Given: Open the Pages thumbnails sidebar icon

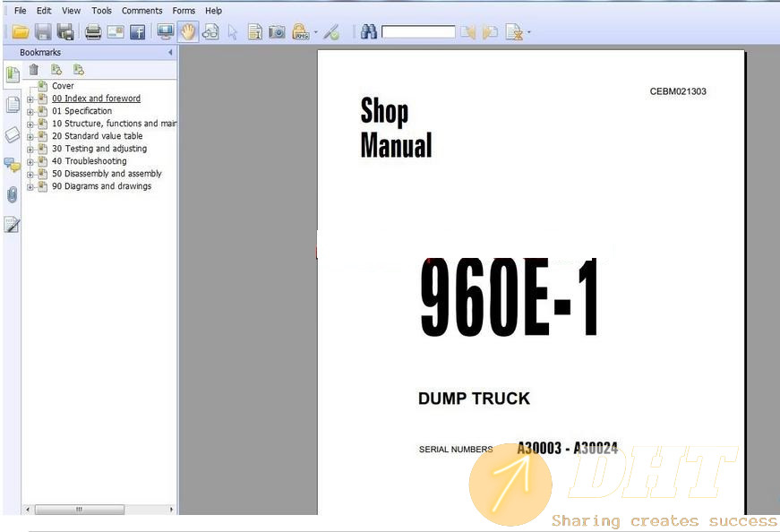Looking at the screenshot, I should pos(13,105).
